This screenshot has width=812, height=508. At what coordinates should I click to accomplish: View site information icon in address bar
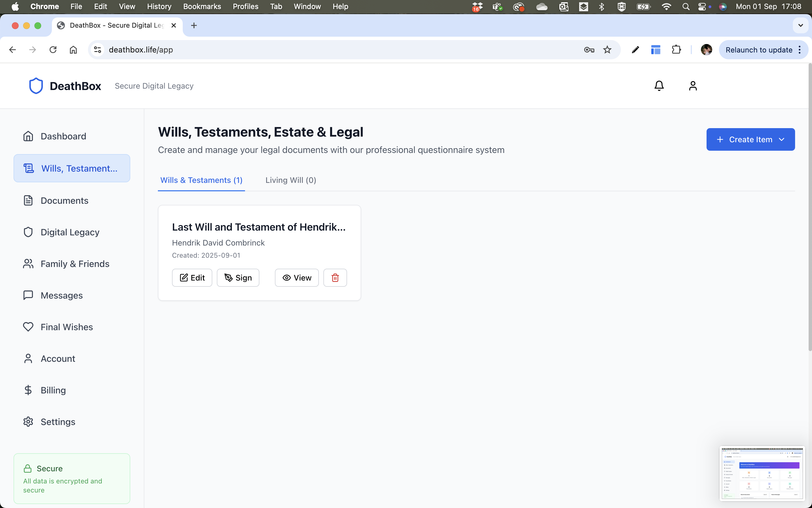click(x=98, y=50)
